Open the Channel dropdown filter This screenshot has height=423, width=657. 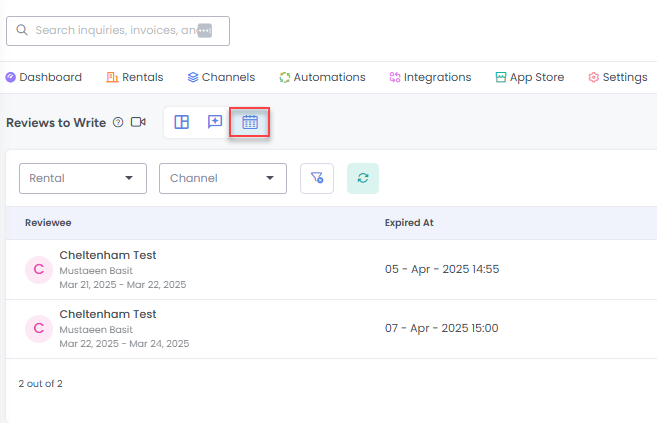[223, 178]
